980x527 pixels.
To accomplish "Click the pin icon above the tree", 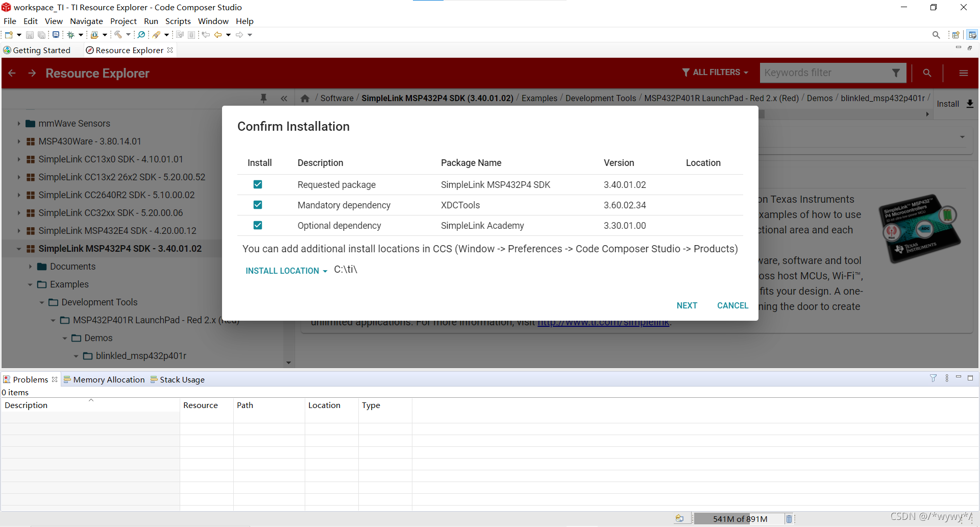I will pyautogui.click(x=263, y=98).
